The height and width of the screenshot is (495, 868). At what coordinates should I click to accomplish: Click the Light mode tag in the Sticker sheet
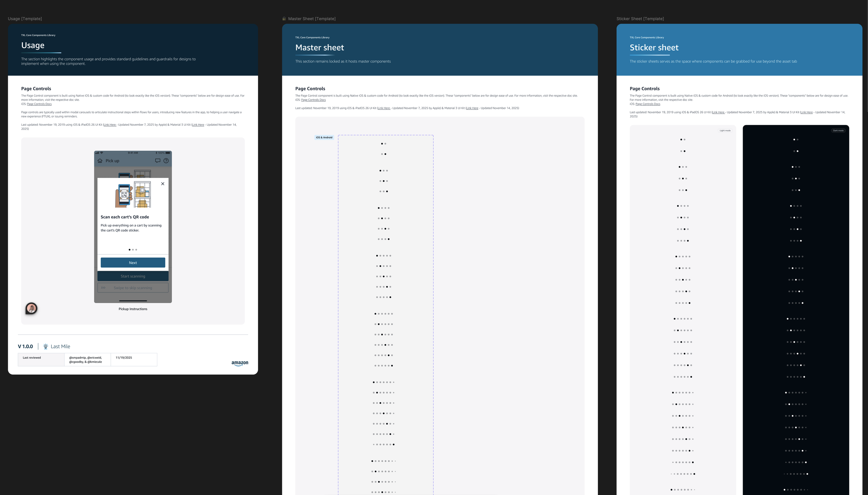tap(725, 131)
